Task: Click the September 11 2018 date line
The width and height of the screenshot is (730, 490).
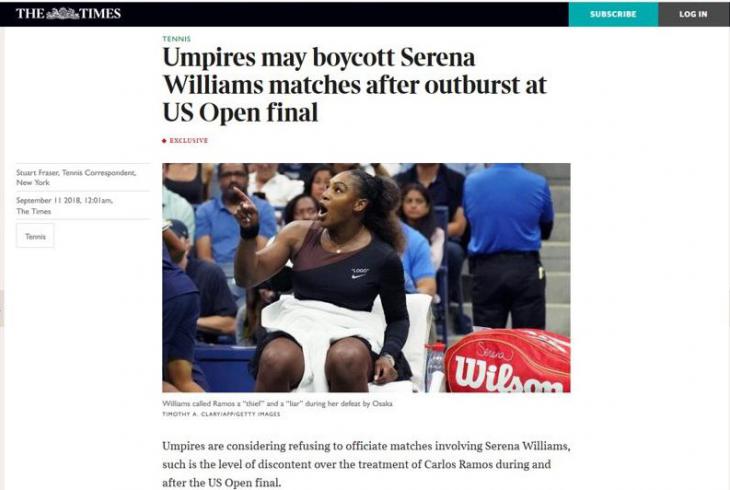Action: (x=64, y=200)
